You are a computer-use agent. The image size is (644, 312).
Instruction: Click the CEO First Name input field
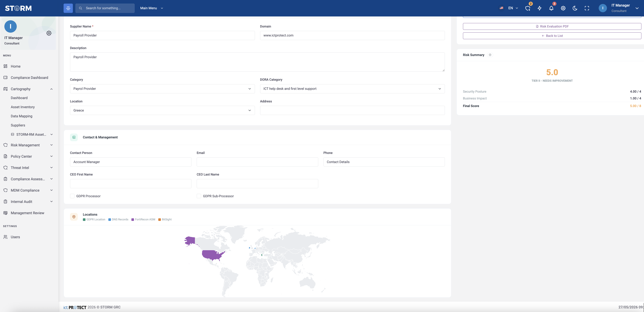coord(130,184)
